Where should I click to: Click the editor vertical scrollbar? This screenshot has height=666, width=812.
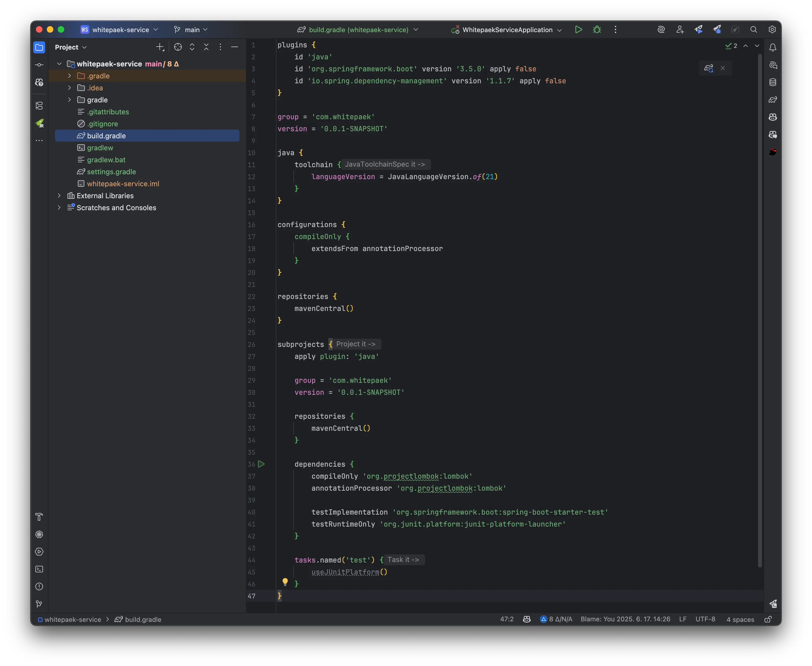(x=759, y=311)
